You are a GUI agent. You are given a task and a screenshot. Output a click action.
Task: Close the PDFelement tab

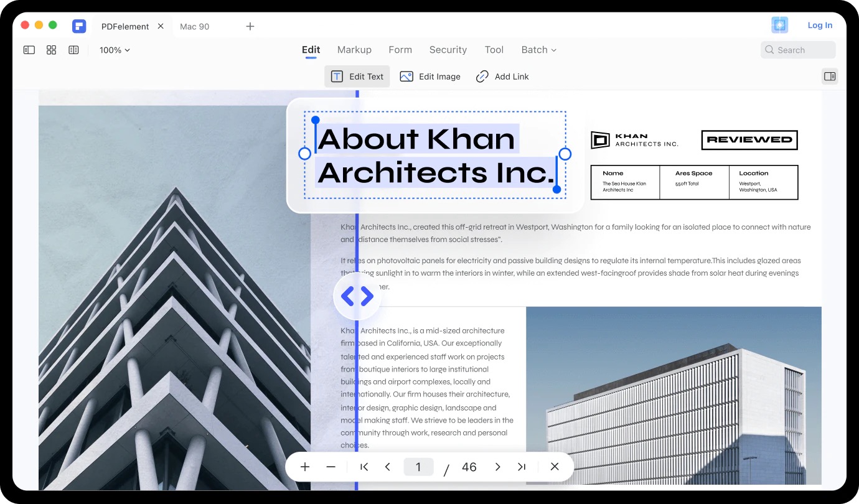[x=161, y=26]
